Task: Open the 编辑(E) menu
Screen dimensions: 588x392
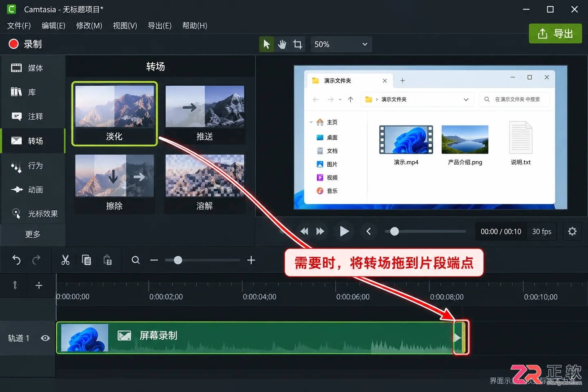Action: point(53,26)
